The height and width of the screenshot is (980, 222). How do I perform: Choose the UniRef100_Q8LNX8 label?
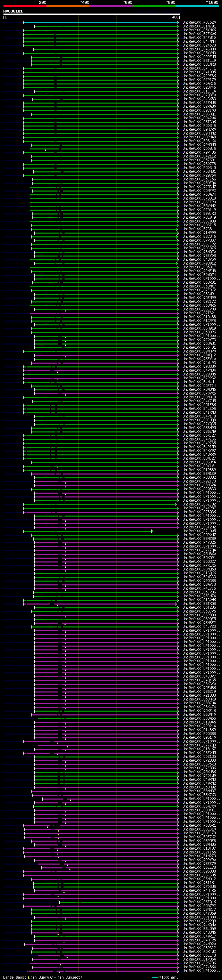(199, 64)
